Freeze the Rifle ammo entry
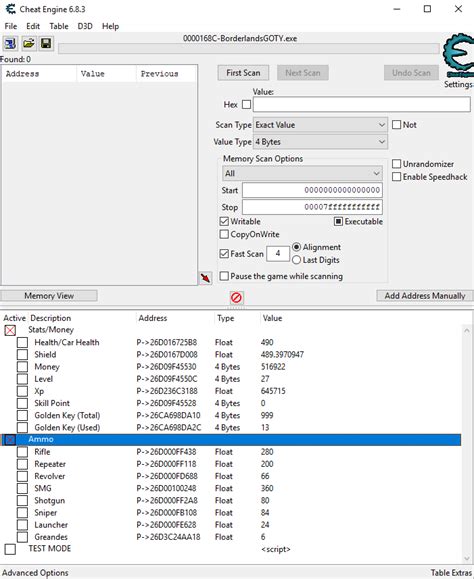This screenshot has height=579, width=474. click(x=23, y=452)
